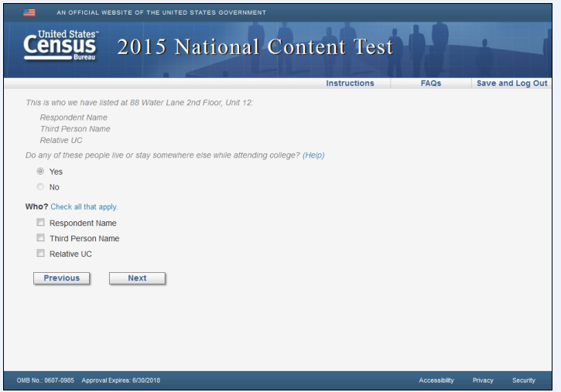Screen dimensions: 561x392
Task: Click the United States Census Bureau logo
Action: tap(61, 46)
